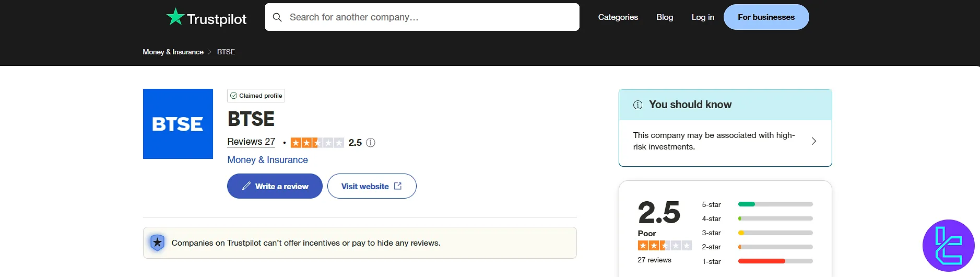Filter reviews by 5-star bar
The height and width of the screenshot is (277, 980).
tap(775, 204)
